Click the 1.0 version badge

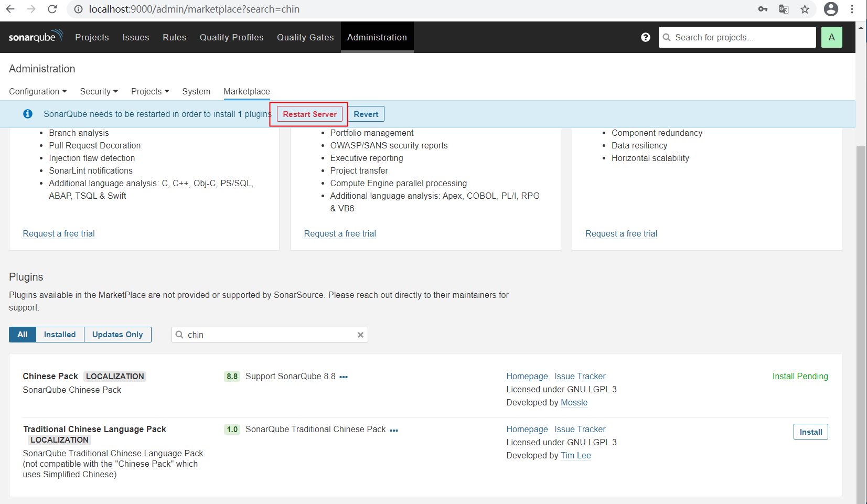click(x=232, y=429)
